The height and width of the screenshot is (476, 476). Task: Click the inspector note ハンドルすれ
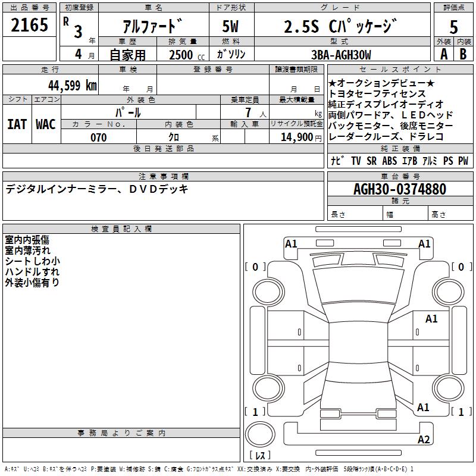coord(32,272)
